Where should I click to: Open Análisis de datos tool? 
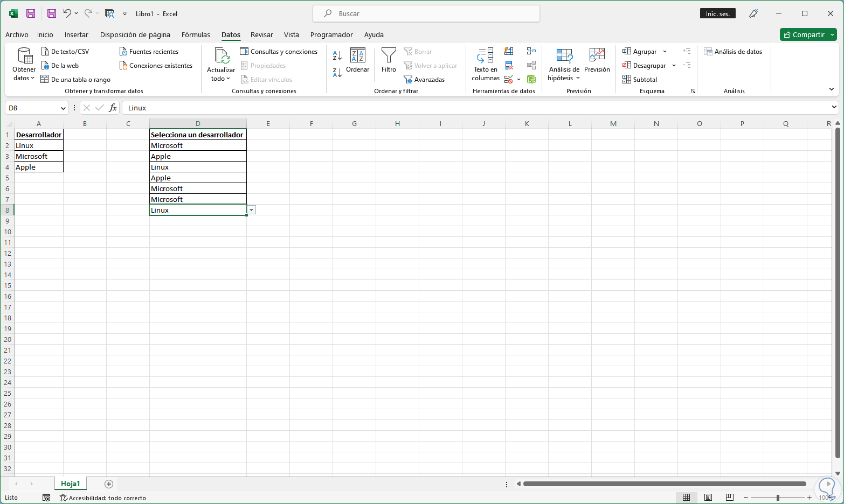(x=733, y=52)
